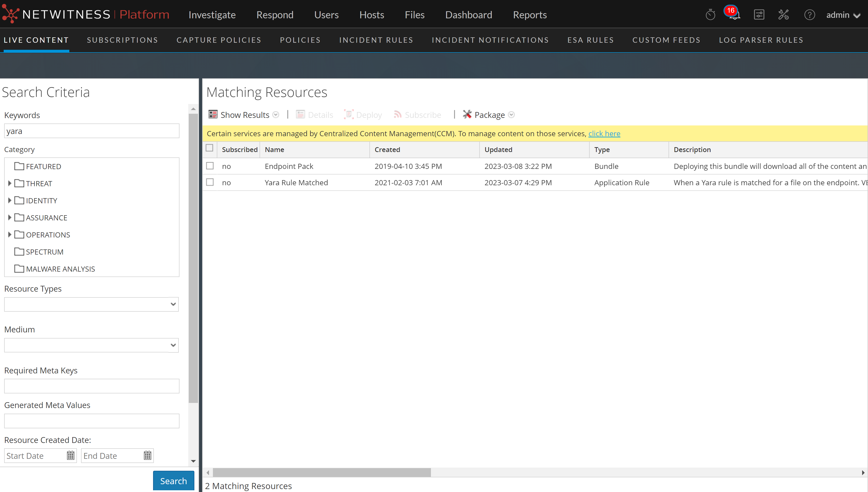Expand the THREAT category tree node
The image size is (868, 492).
(x=10, y=184)
